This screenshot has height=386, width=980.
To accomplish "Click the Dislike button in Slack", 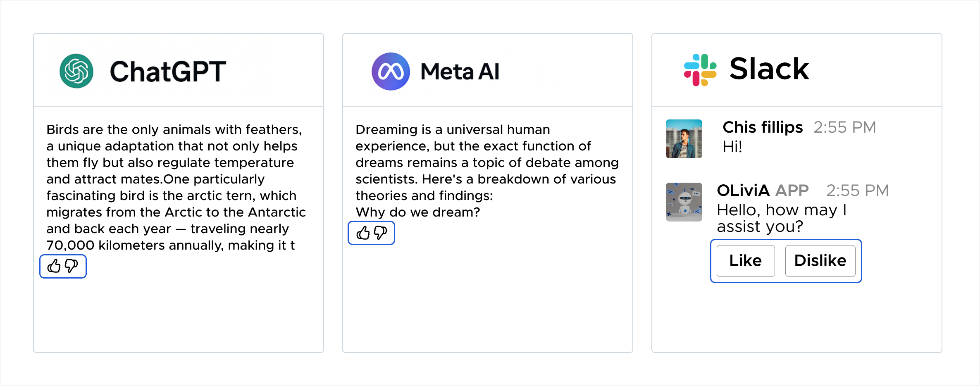I will (x=820, y=261).
